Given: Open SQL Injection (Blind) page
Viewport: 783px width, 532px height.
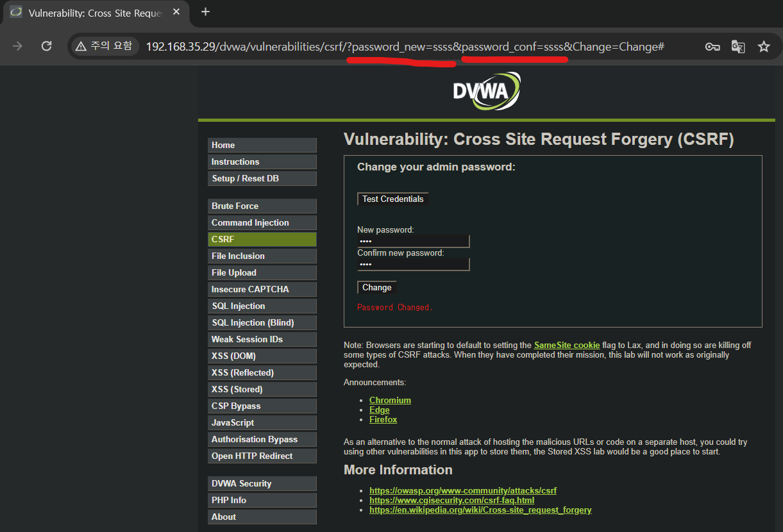Looking at the screenshot, I should coord(262,323).
